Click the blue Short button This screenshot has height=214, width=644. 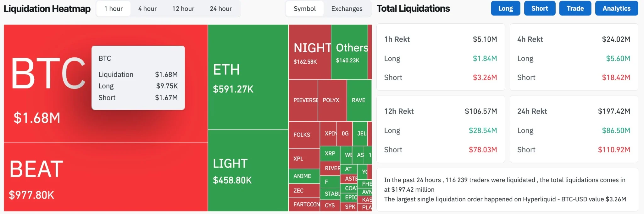[540, 9]
